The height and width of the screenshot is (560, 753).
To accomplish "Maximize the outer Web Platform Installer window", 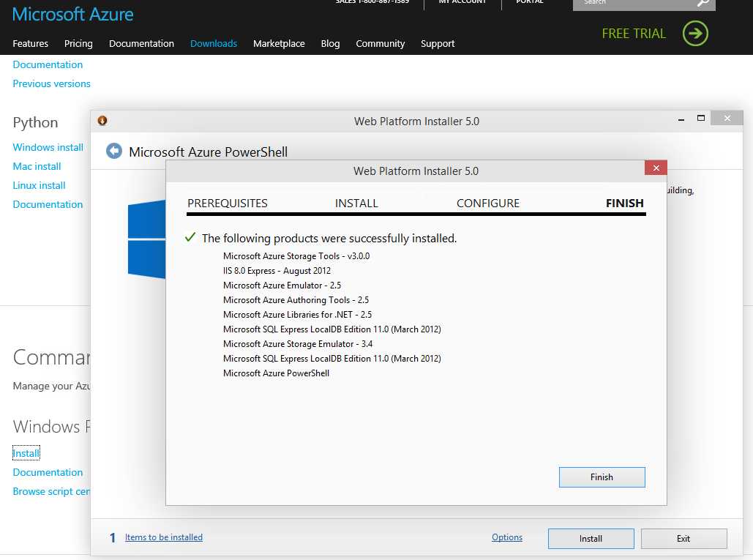I will [x=700, y=118].
